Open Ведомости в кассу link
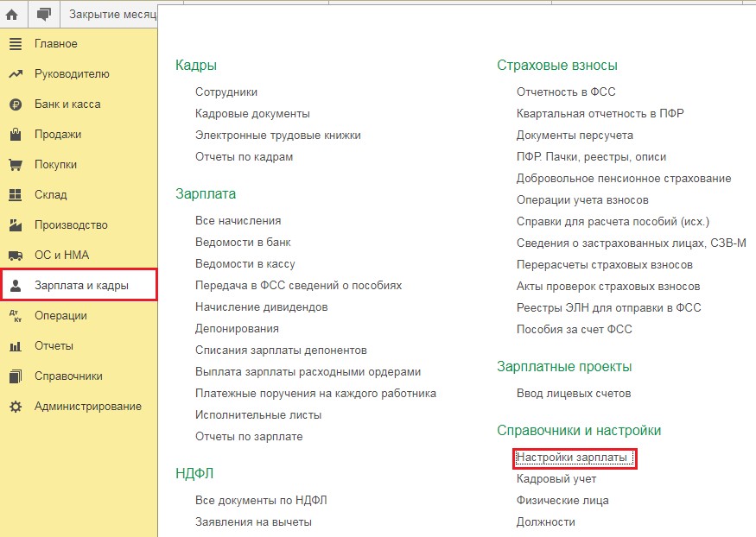756x537 pixels. click(x=245, y=264)
